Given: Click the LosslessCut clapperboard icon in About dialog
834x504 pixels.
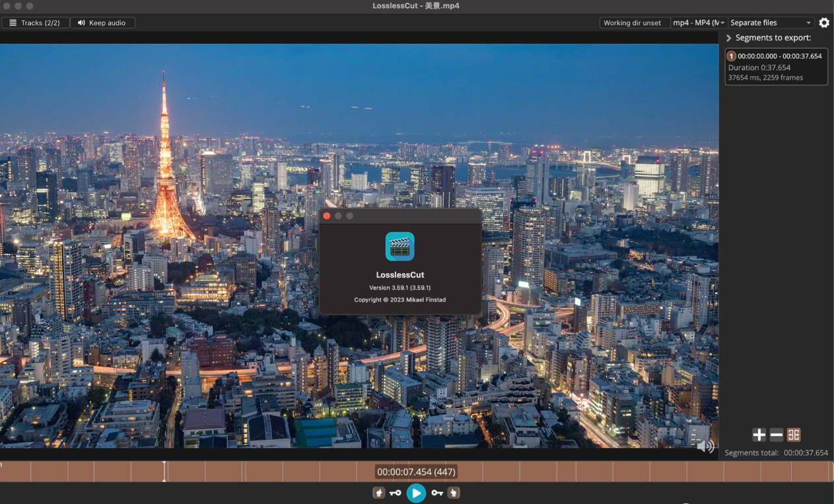Looking at the screenshot, I should click(x=400, y=247).
